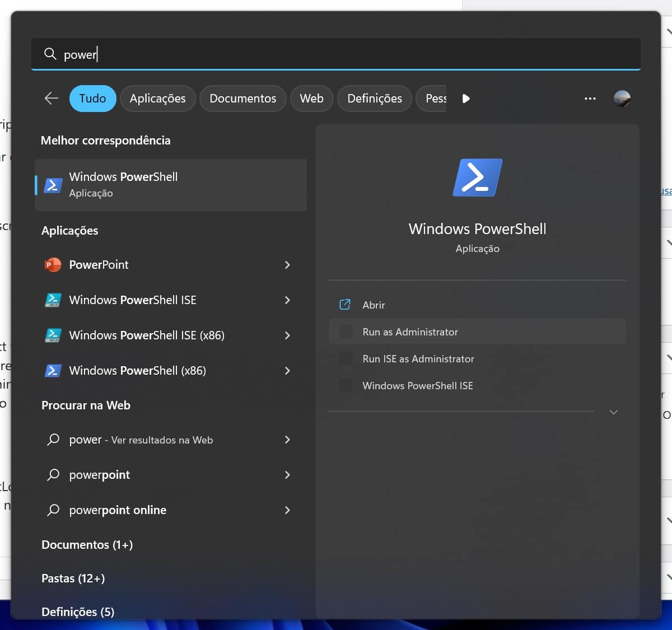Select 'power - Ver resultados na Web'
The image size is (672, 630).
click(171, 440)
